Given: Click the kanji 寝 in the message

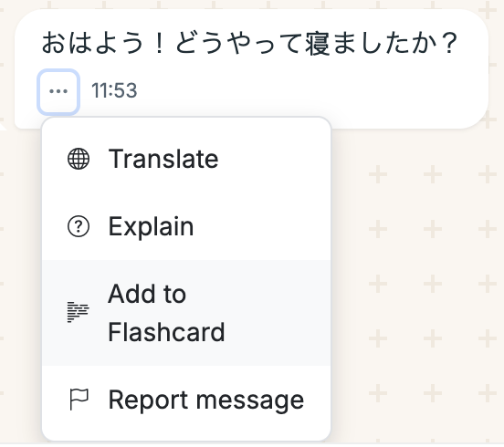Looking at the screenshot, I should coord(318,44).
